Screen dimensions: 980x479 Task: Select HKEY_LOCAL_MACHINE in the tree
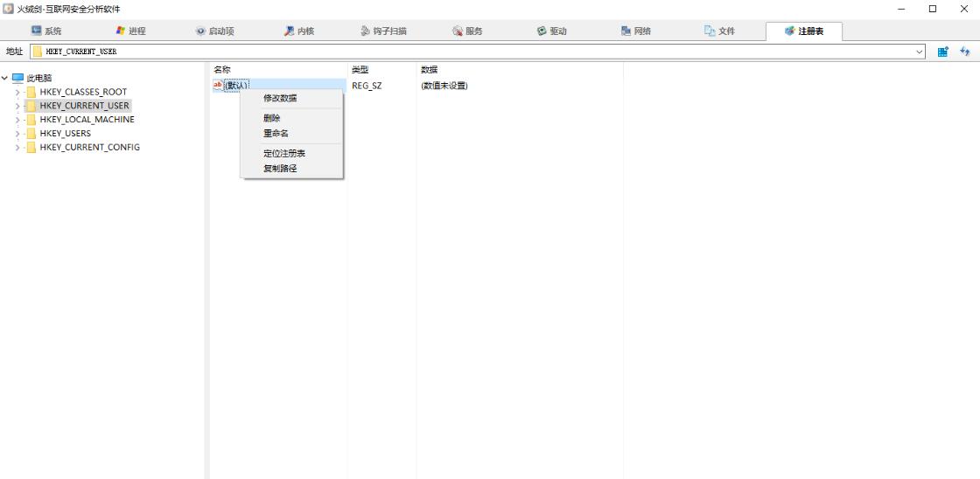tap(87, 119)
